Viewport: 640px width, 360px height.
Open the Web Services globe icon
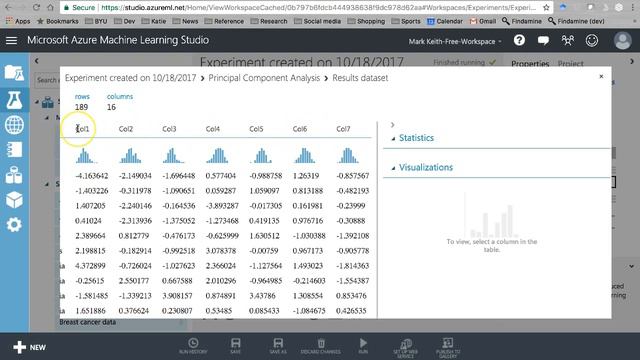point(14,125)
